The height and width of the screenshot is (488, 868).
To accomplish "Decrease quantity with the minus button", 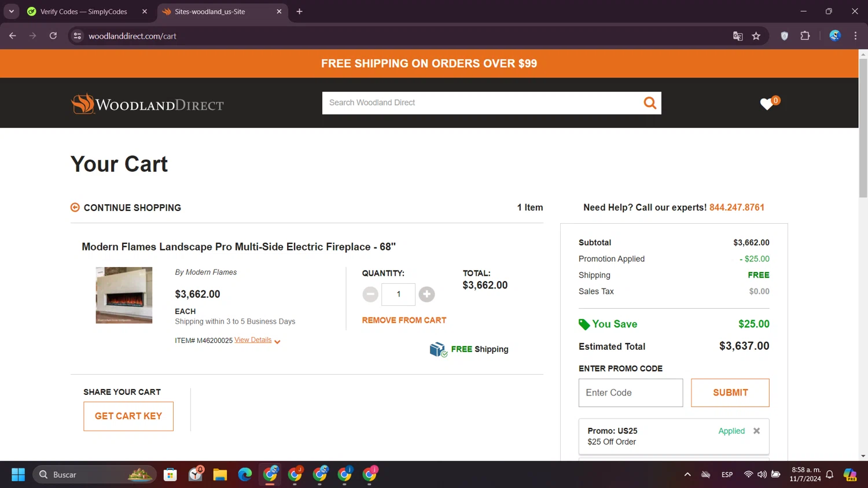I will [x=370, y=294].
